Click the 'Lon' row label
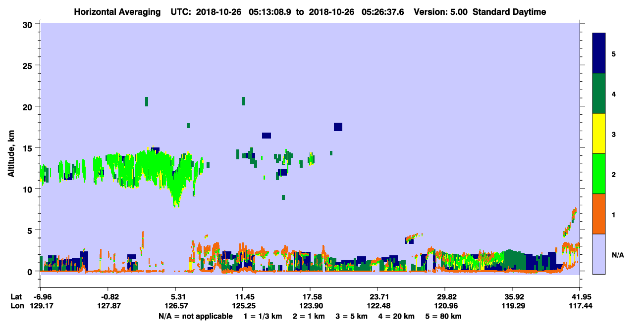The image size is (644, 330). [x=16, y=306]
